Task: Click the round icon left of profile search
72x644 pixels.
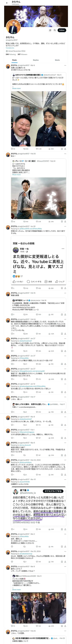Action: (x=50, y=30)
